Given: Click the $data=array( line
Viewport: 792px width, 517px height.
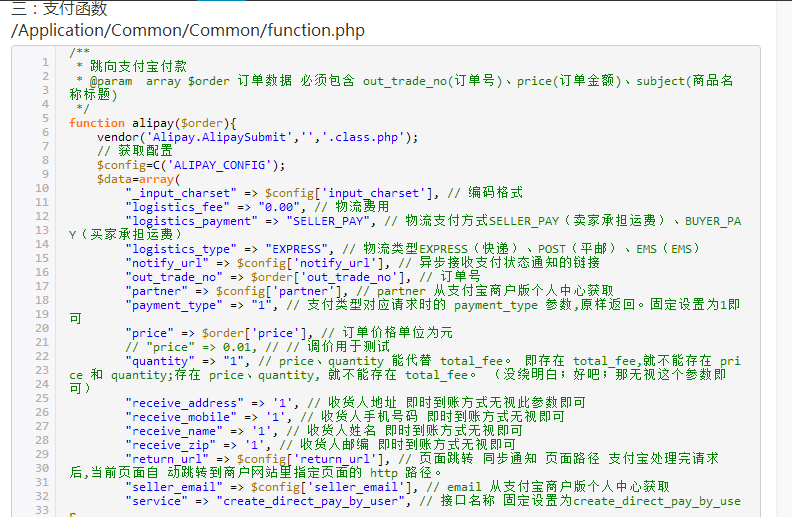Looking at the screenshot, I should [136, 179].
